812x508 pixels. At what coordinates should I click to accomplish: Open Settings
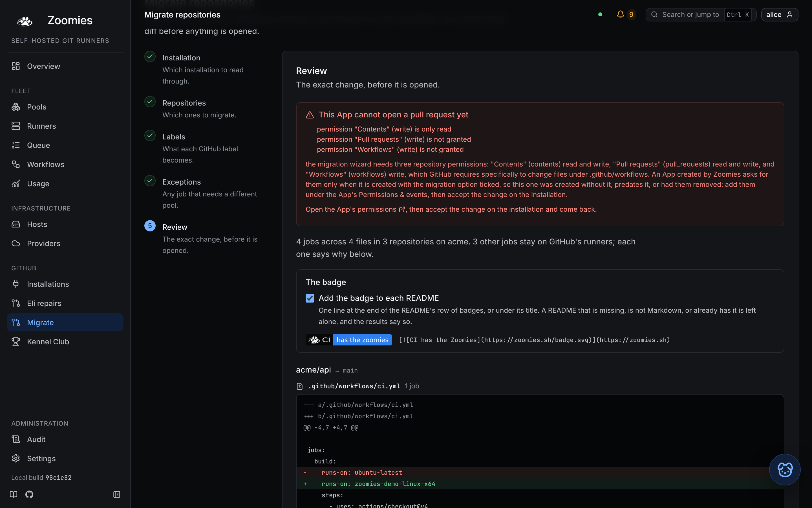tap(65, 458)
